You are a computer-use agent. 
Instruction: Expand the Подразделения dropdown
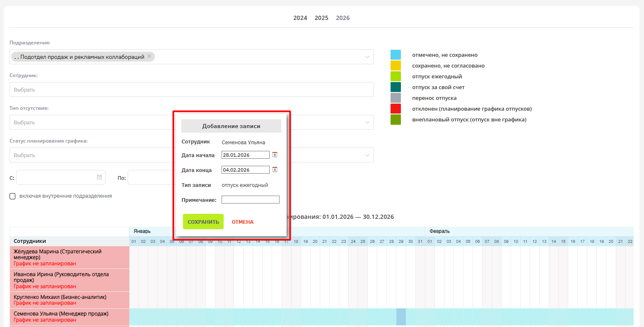(367, 57)
